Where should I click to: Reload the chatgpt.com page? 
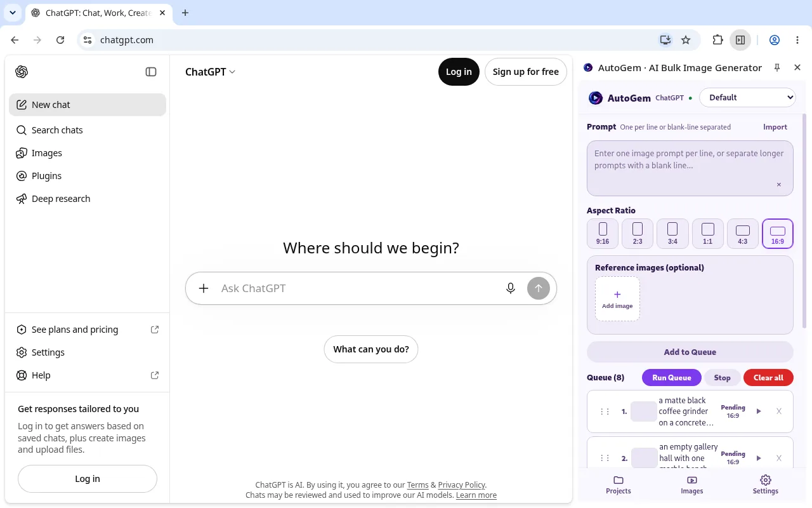[x=60, y=40]
